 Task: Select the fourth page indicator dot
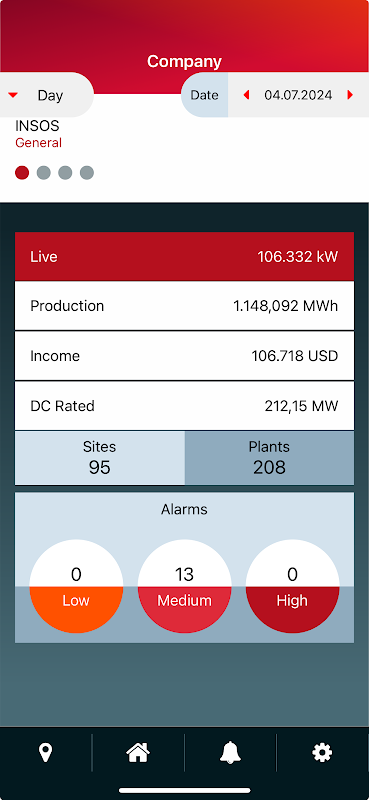[87, 172]
